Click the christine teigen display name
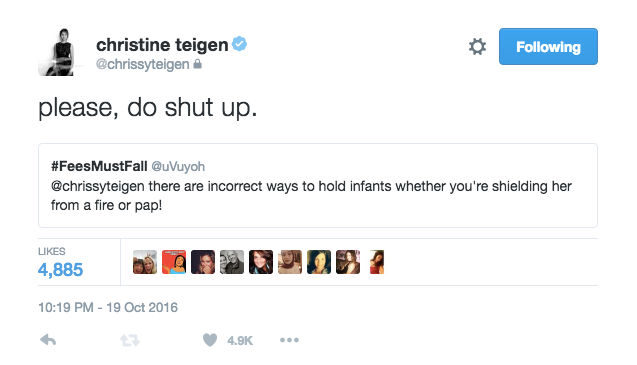The image size is (637, 365). pos(162,45)
